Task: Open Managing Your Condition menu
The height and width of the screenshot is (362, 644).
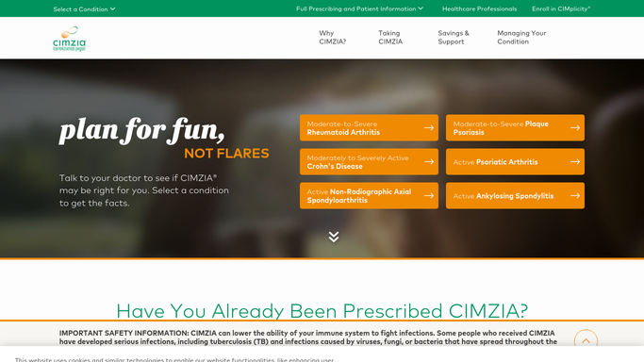Action: click(x=521, y=38)
